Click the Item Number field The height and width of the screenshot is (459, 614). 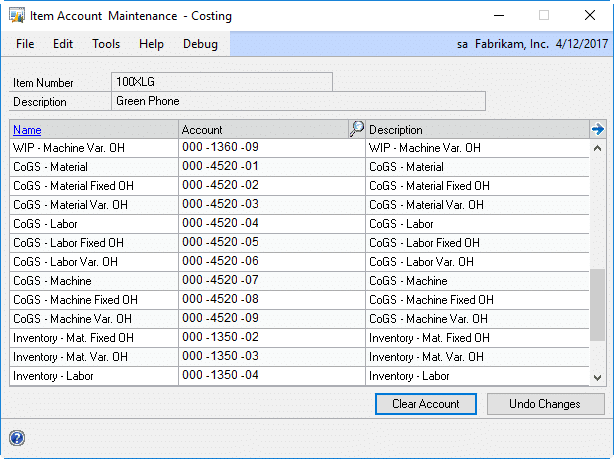coord(221,82)
